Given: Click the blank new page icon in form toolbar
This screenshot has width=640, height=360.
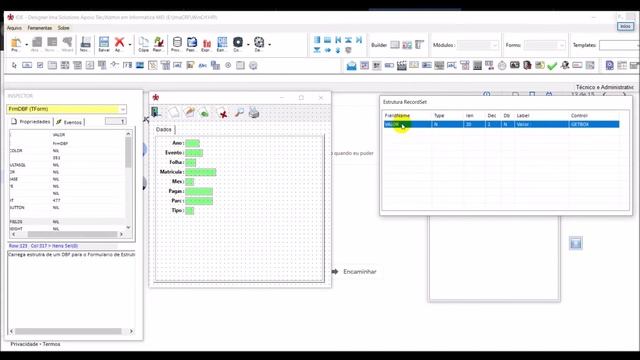Looking at the screenshot, I should pos(174,112).
